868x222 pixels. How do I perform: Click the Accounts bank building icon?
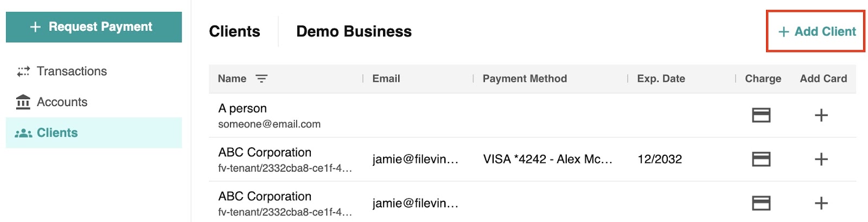23,102
